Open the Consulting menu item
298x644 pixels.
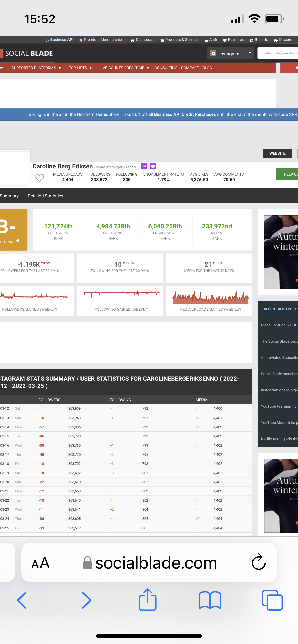coord(166,68)
